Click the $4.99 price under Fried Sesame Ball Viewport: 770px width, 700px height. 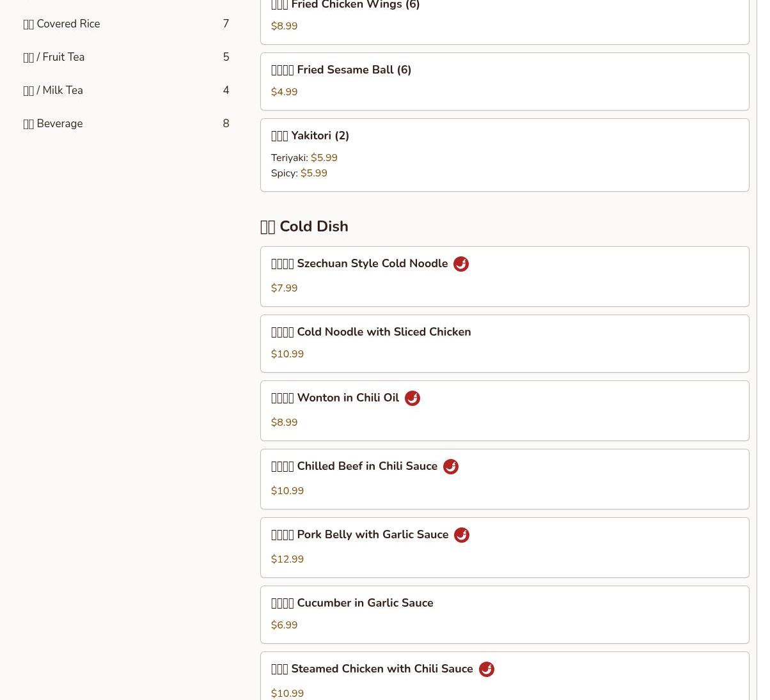tap(284, 92)
